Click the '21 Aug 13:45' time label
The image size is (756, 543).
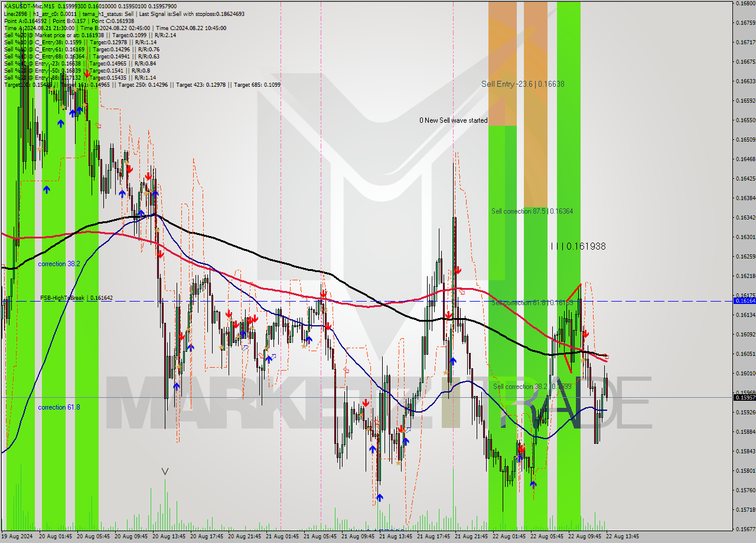397,537
